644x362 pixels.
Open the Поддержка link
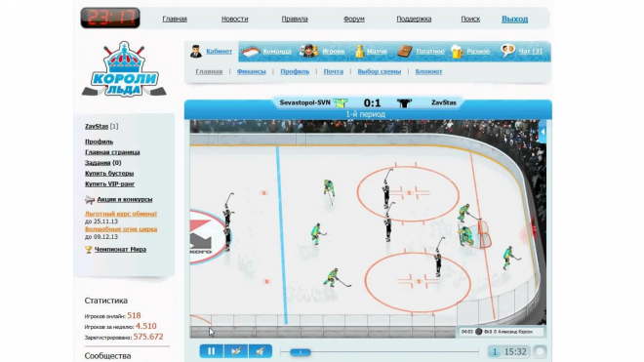[414, 19]
